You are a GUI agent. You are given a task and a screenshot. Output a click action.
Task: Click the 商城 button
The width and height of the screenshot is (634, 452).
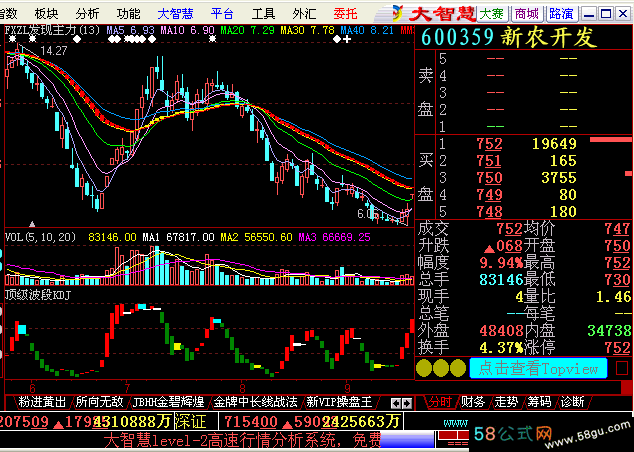[527, 14]
